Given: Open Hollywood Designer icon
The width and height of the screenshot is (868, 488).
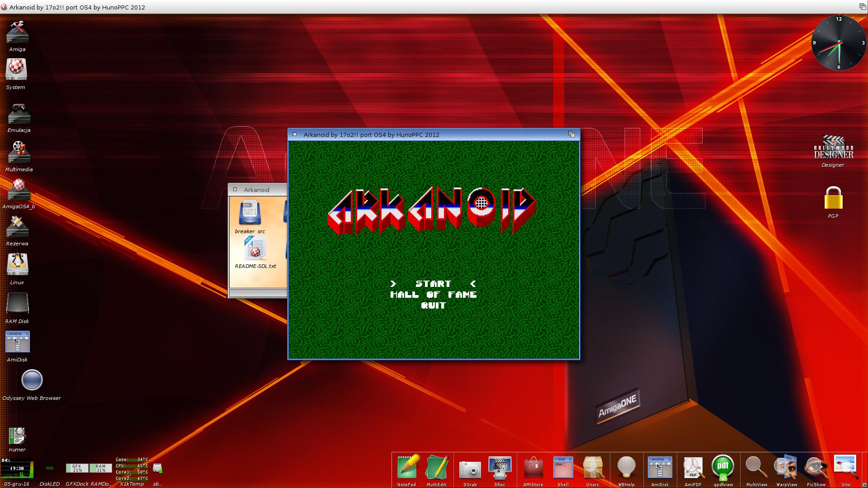Looking at the screenshot, I should (833, 147).
